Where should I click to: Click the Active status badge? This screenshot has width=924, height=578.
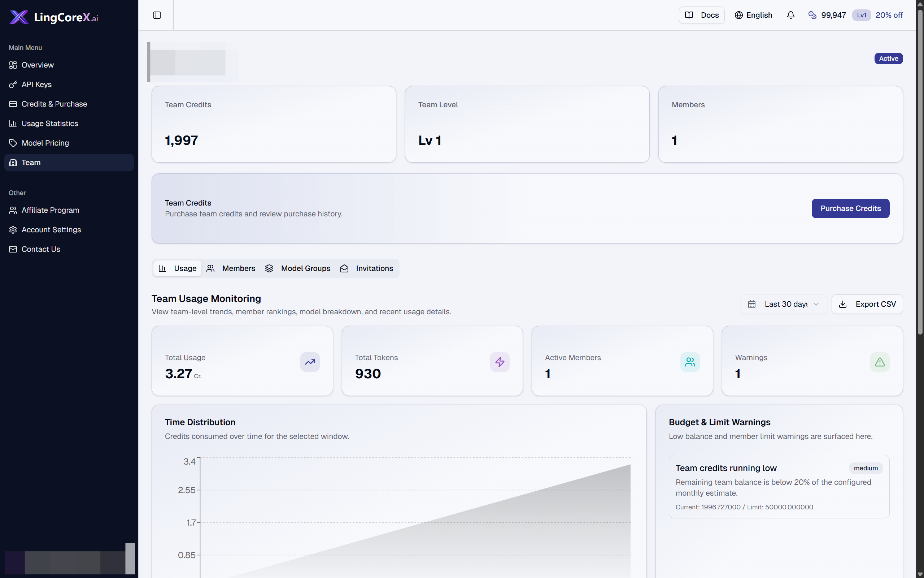click(x=889, y=59)
